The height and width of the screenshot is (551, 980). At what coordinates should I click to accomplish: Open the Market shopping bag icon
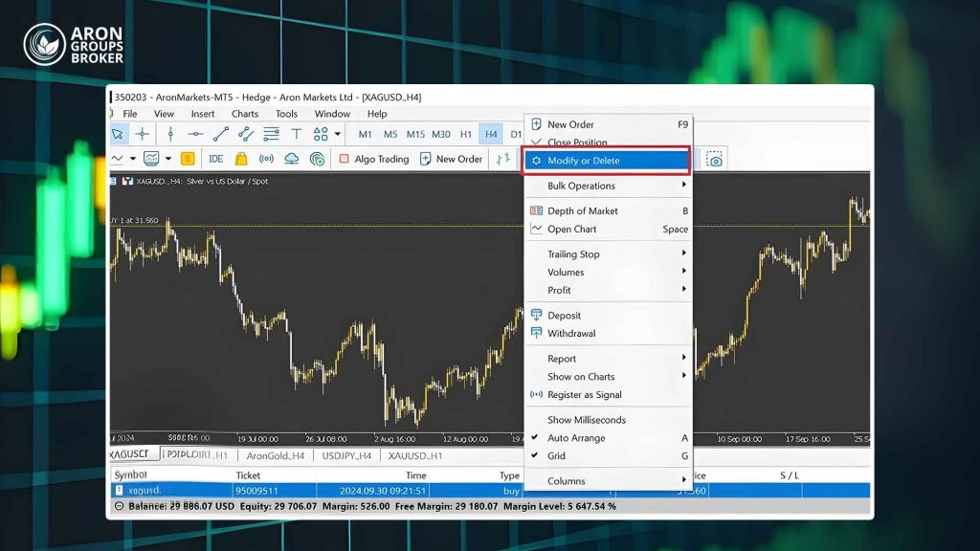tap(241, 159)
